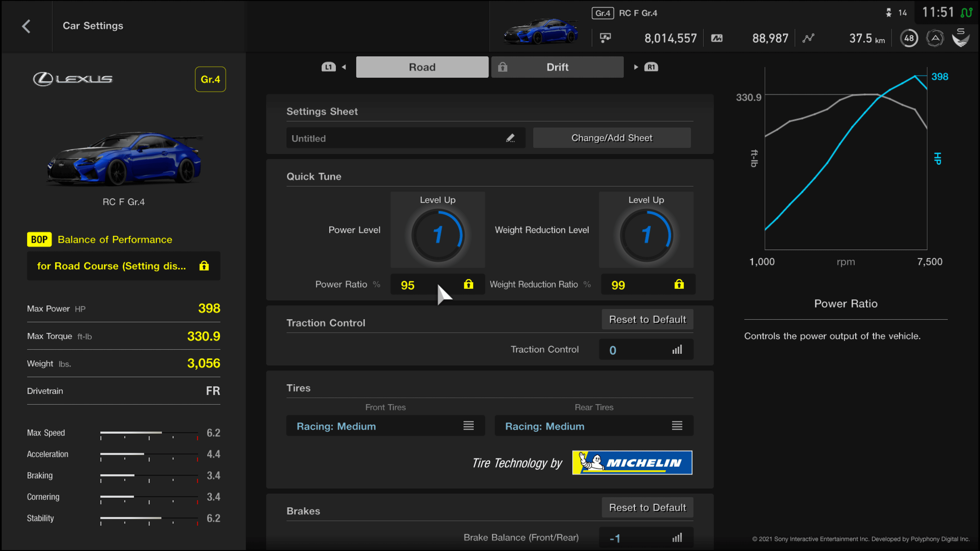
Task: Go back with the left chevron arrow
Action: click(x=26, y=26)
